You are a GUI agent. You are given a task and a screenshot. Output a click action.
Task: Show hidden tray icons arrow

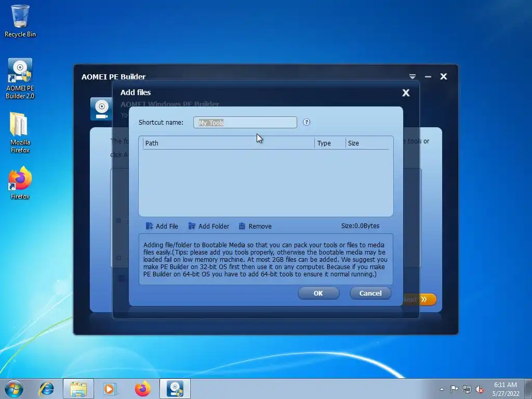(x=442, y=389)
